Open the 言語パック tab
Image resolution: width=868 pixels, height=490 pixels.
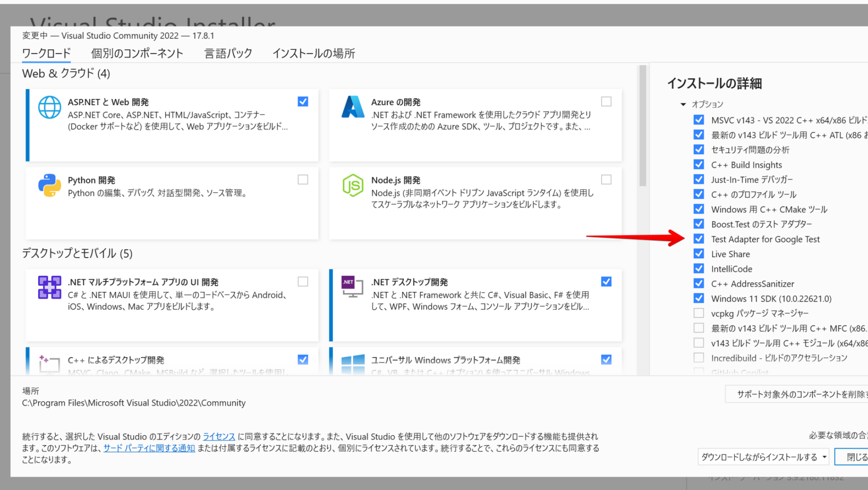(228, 53)
